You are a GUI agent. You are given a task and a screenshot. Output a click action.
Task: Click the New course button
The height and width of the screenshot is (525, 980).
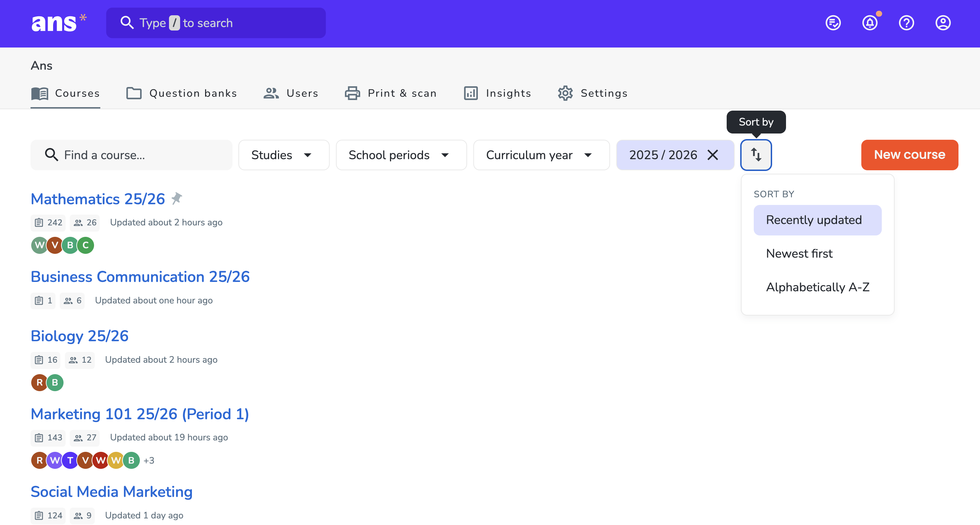click(x=909, y=155)
